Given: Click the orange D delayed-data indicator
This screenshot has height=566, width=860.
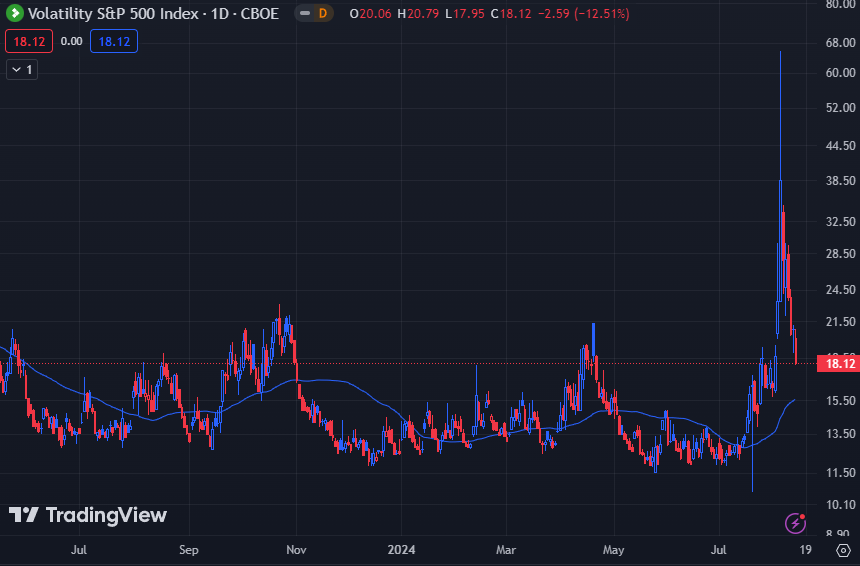Looking at the screenshot, I should [322, 13].
